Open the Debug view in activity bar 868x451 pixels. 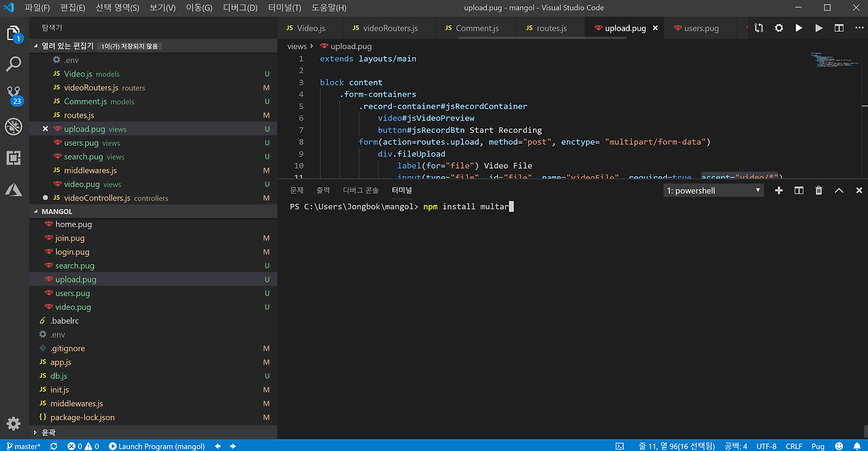14,127
